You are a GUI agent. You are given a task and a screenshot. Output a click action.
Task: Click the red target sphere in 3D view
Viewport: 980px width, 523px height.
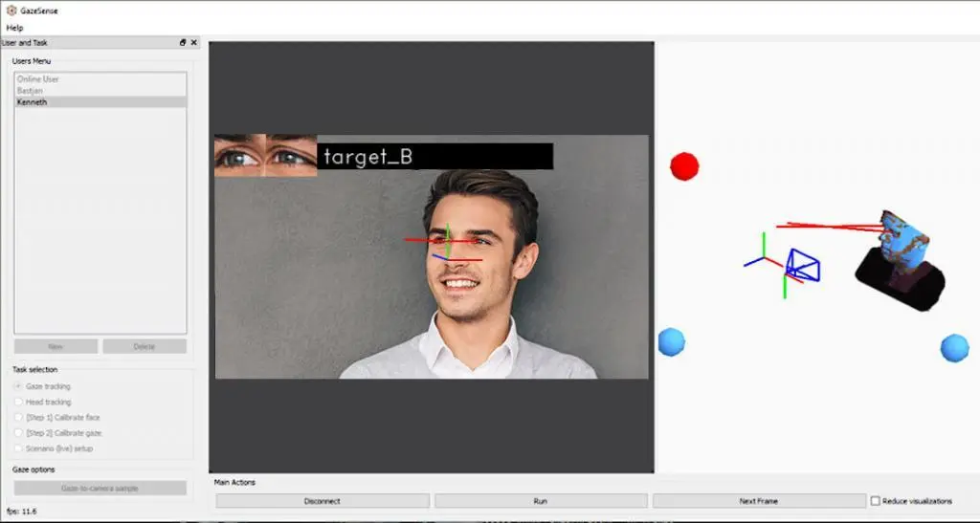[x=684, y=166]
